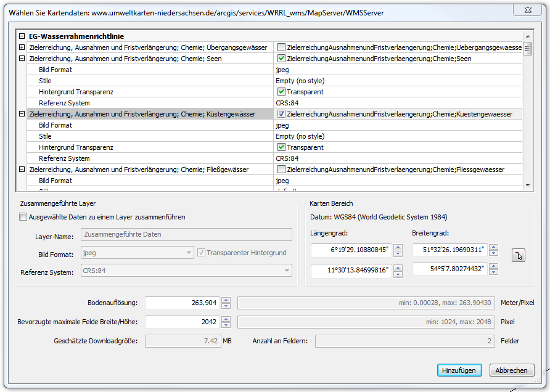
Task: Increase the first Längengrad value using spinner
Action: pos(398,247)
